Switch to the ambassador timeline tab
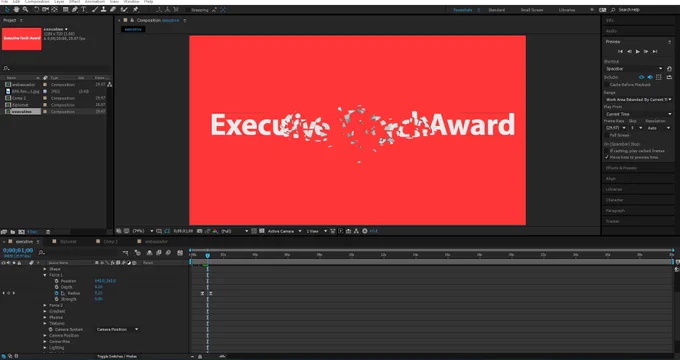This screenshot has width=680, height=360. click(x=156, y=242)
